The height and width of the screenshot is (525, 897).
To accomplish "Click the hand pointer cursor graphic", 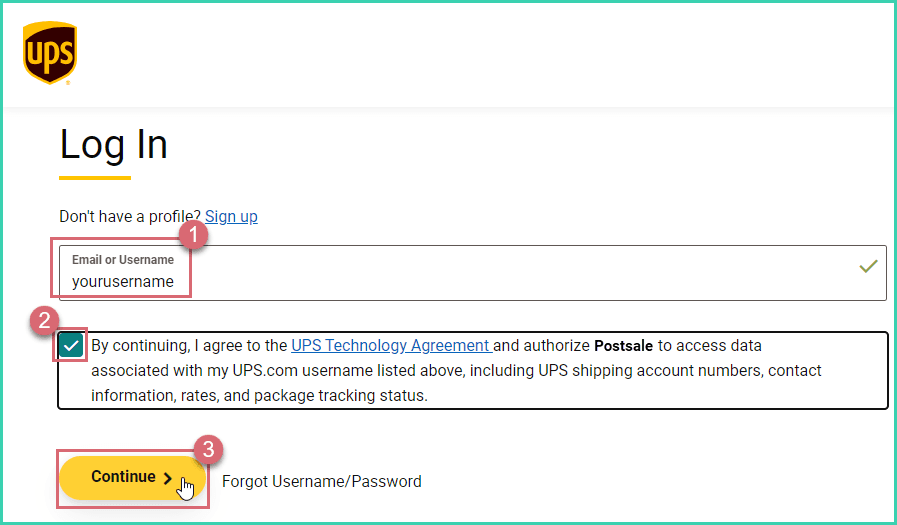I will click(x=186, y=488).
